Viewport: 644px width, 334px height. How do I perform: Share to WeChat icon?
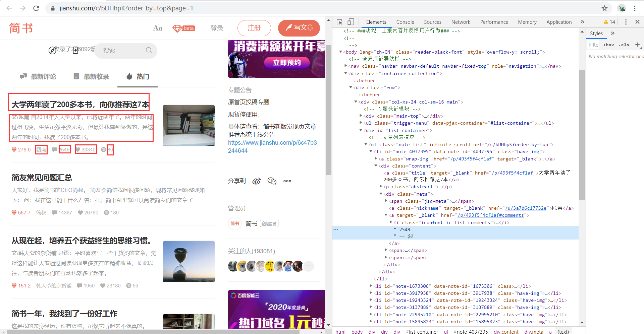click(x=272, y=181)
